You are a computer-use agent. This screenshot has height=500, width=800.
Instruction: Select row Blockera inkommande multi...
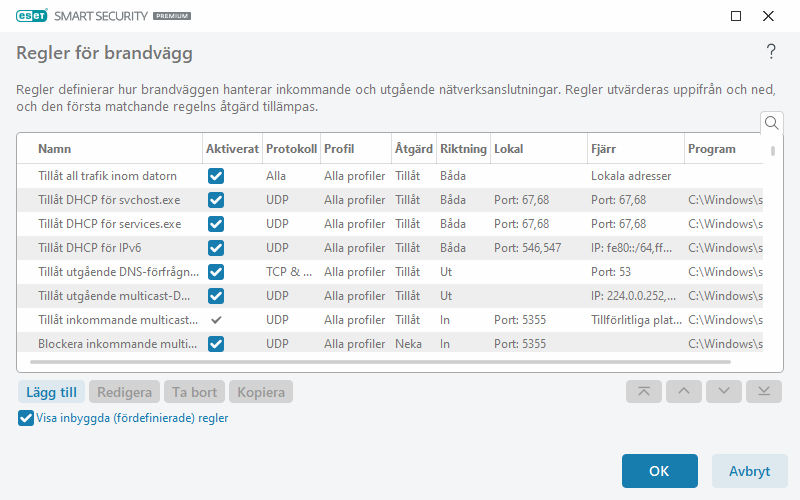(390, 343)
